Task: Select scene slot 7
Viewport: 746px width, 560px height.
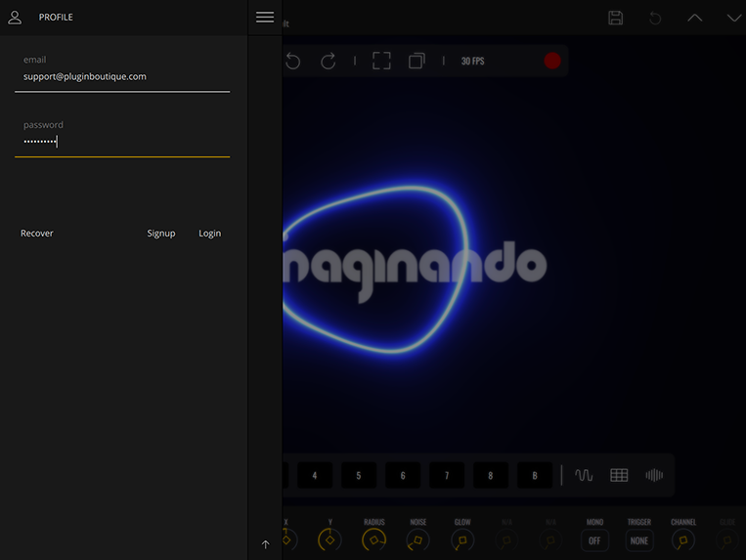Action: pyautogui.click(x=447, y=476)
